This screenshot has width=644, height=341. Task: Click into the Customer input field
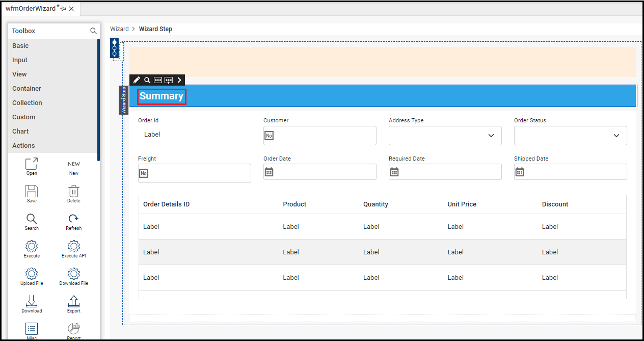coord(320,136)
